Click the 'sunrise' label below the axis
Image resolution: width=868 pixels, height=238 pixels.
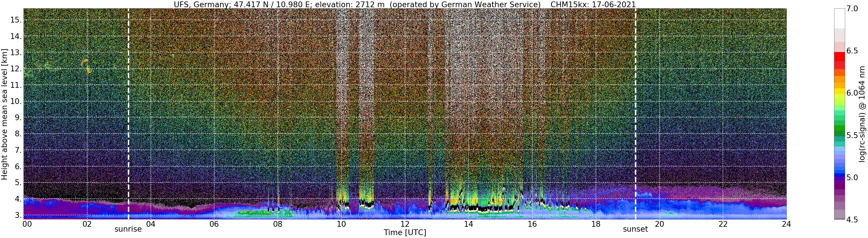point(128,229)
